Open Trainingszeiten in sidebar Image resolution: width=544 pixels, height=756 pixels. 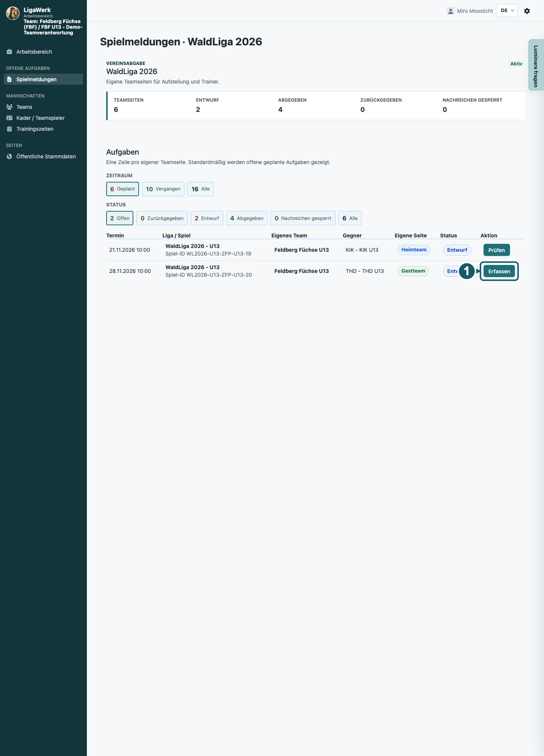tap(43, 129)
